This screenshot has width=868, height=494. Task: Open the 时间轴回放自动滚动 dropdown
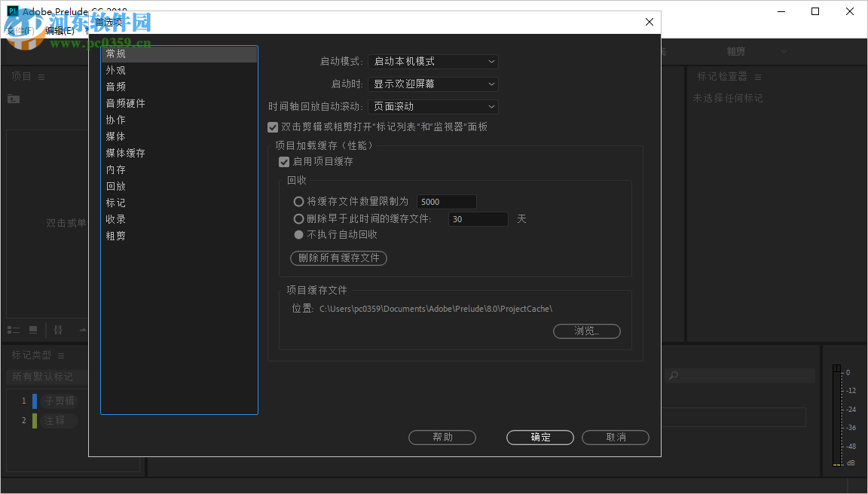433,106
